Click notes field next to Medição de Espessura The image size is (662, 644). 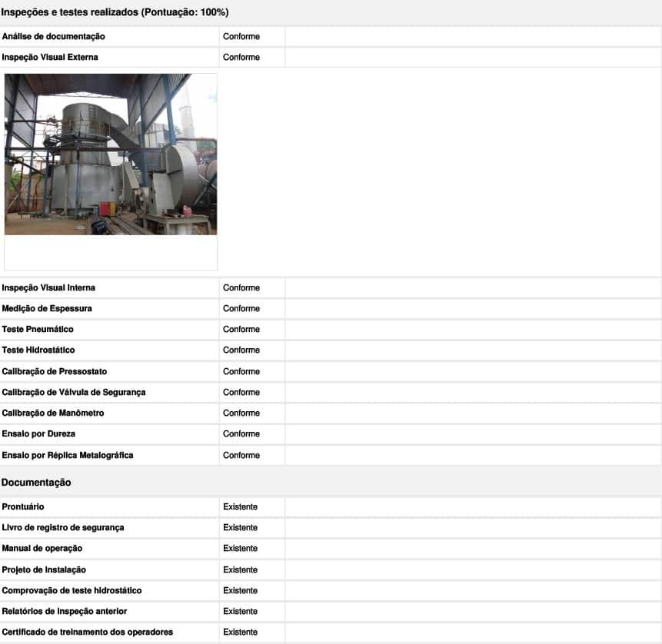click(472, 308)
